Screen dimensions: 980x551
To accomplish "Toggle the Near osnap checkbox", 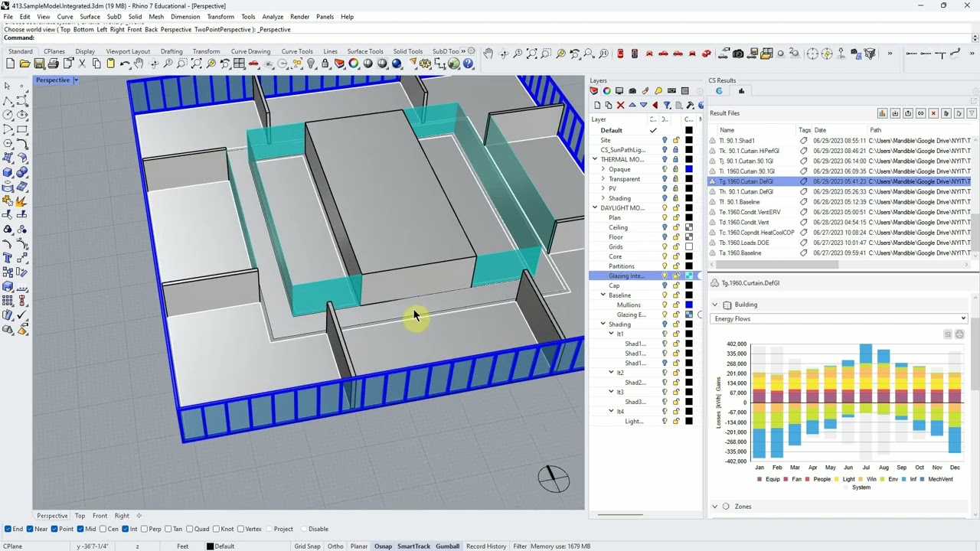I will [29, 529].
